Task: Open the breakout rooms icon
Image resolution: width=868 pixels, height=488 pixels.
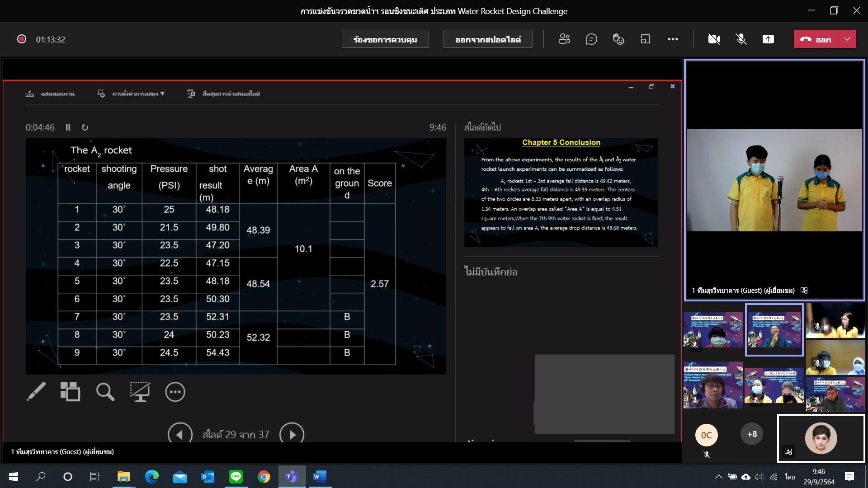Action: [x=646, y=39]
